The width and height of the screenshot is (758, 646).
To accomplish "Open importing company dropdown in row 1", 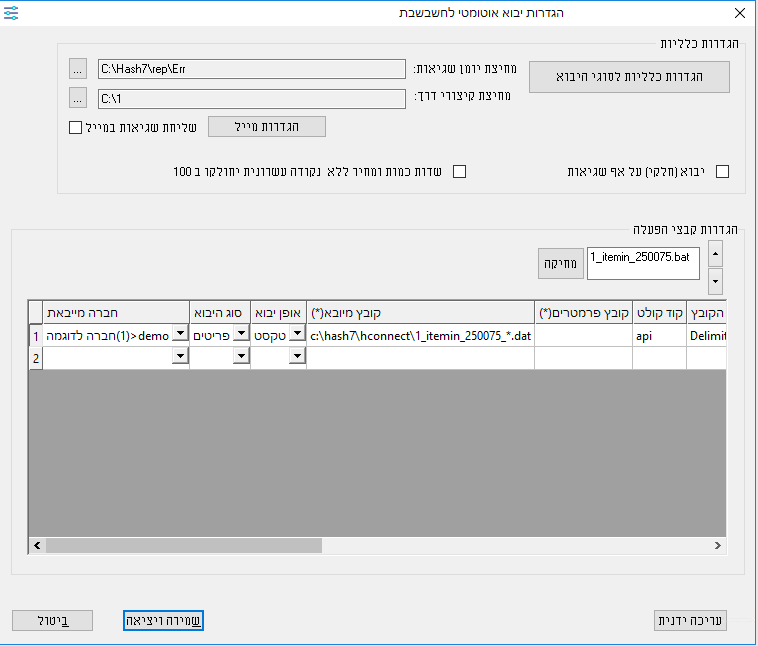I will (x=180, y=333).
